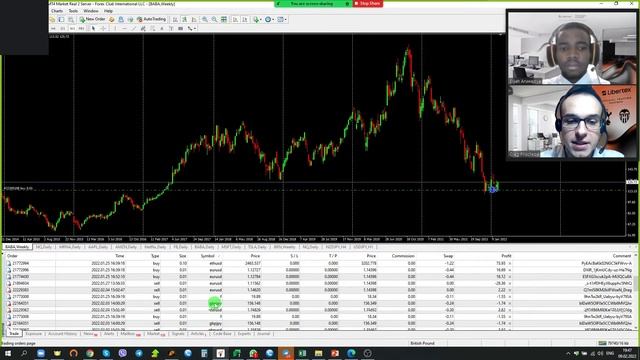Image resolution: width=640 pixels, height=360 pixels.
Task: Open Skype from the taskbar
Action: (x=106, y=353)
